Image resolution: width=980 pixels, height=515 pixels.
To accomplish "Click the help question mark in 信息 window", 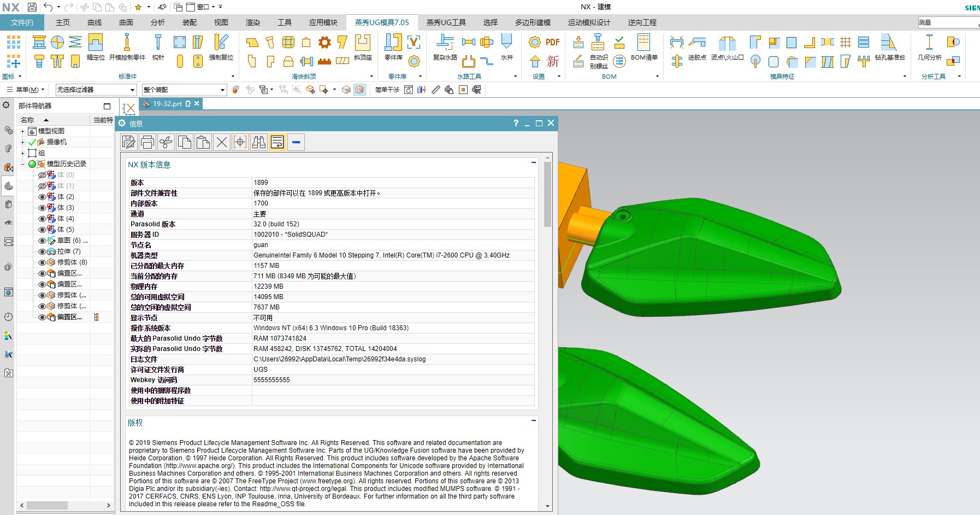I will point(516,123).
